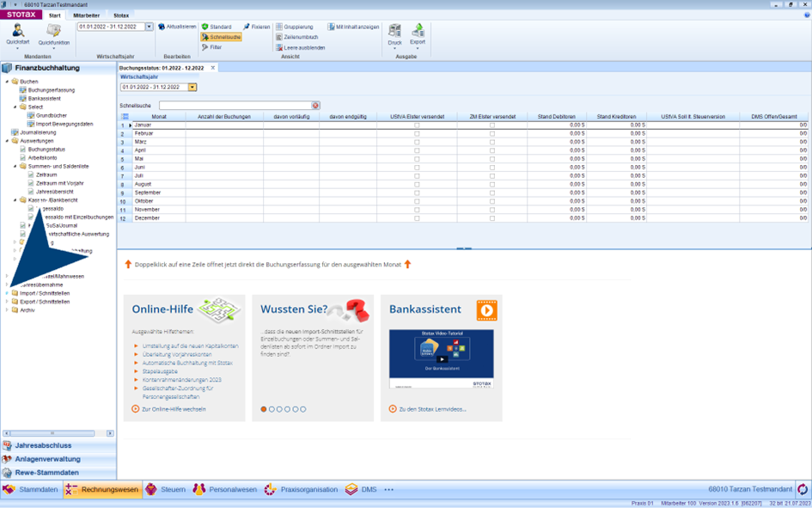Click into the Schnellsuche input field

(235, 106)
